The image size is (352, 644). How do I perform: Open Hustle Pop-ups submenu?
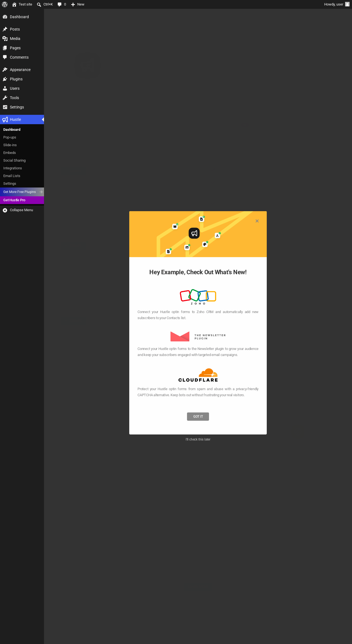[22, 137]
